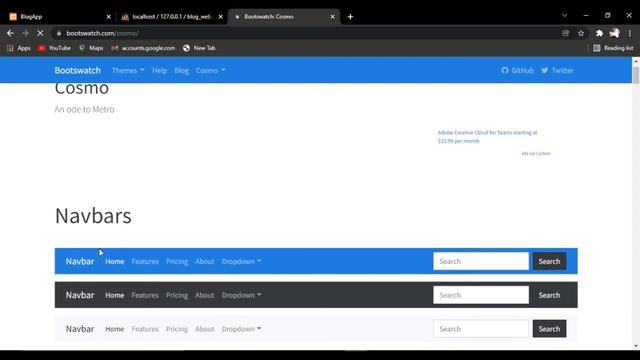Click the ads via Carbon link
640x360 pixels.
tap(536, 153)
